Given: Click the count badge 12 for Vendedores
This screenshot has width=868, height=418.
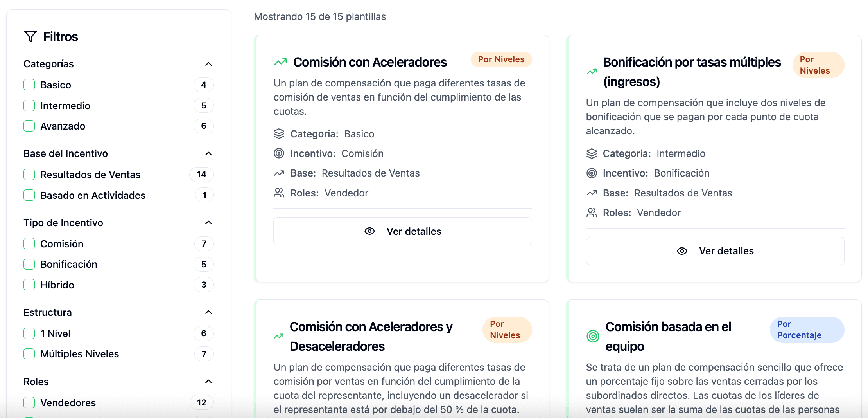Looking at the screenshot, I should 202,403.
